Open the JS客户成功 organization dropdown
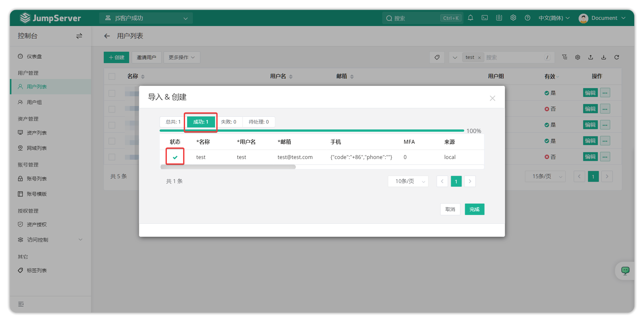Viewport: 644px width, 319px height. tap(146, 18)
